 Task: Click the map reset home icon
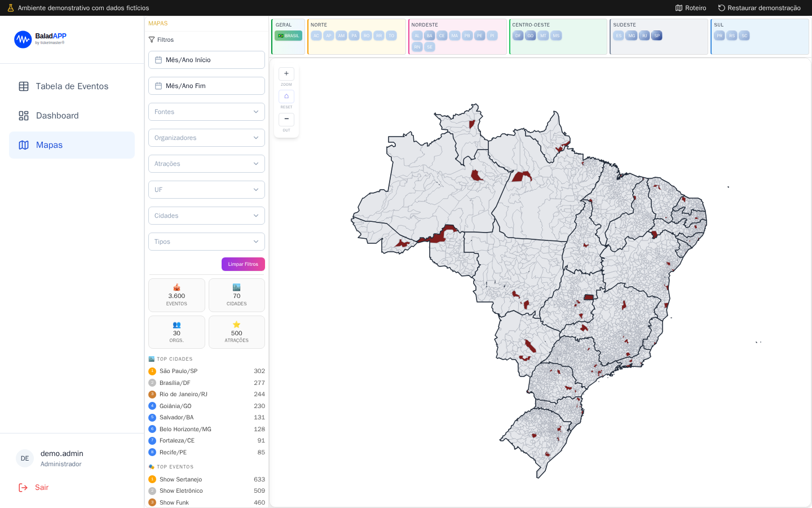point(286,97)
